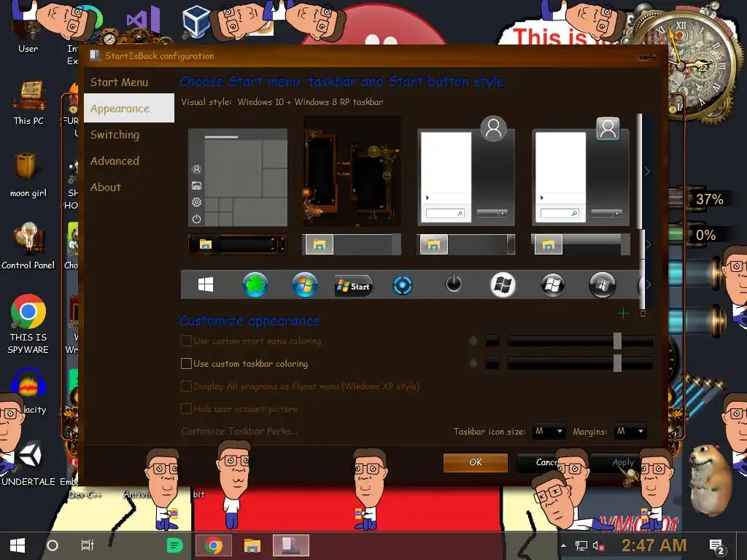Open Customize Taskbar Perks link
Image resolution: width=747 pixels, height=560 pixels.
point(239,432)
